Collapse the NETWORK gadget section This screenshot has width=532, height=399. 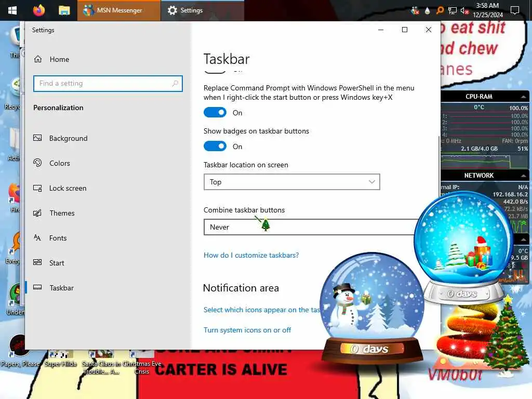(524, 176)
